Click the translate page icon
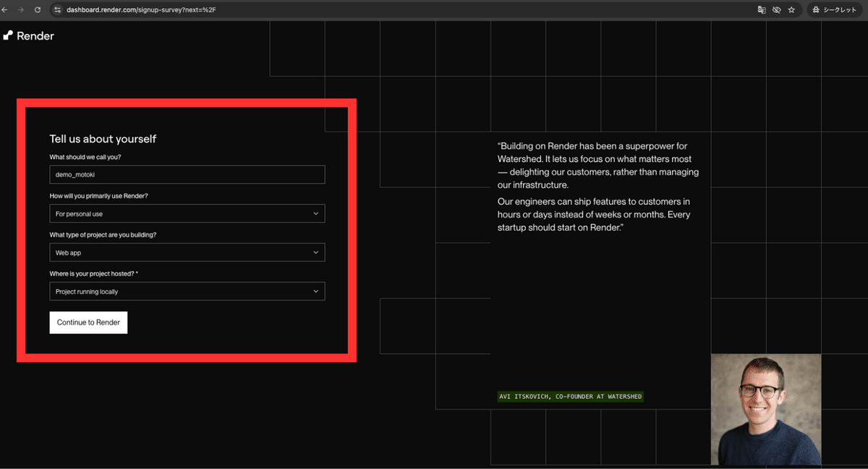 pyautogui.click(x=762, y=10)
